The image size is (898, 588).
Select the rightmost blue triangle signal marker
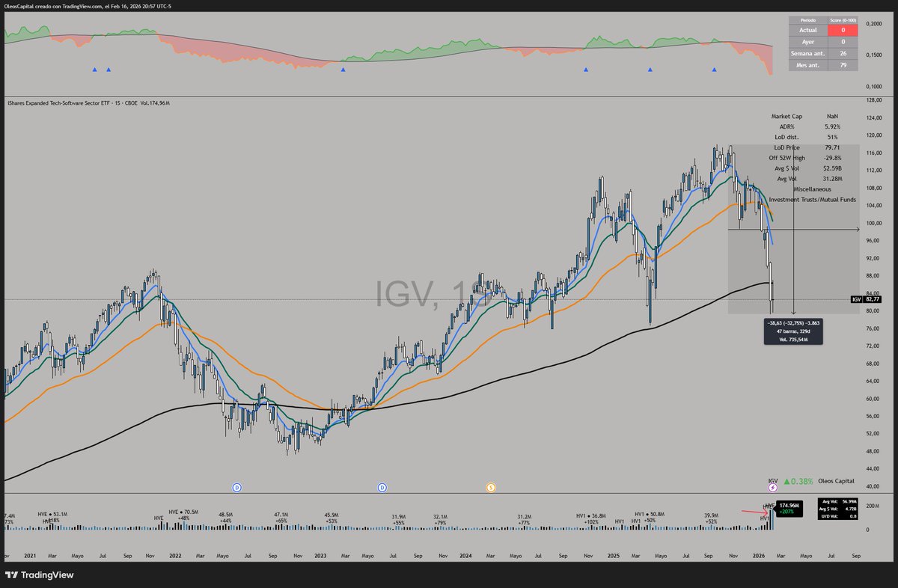[x=715, y=70]
